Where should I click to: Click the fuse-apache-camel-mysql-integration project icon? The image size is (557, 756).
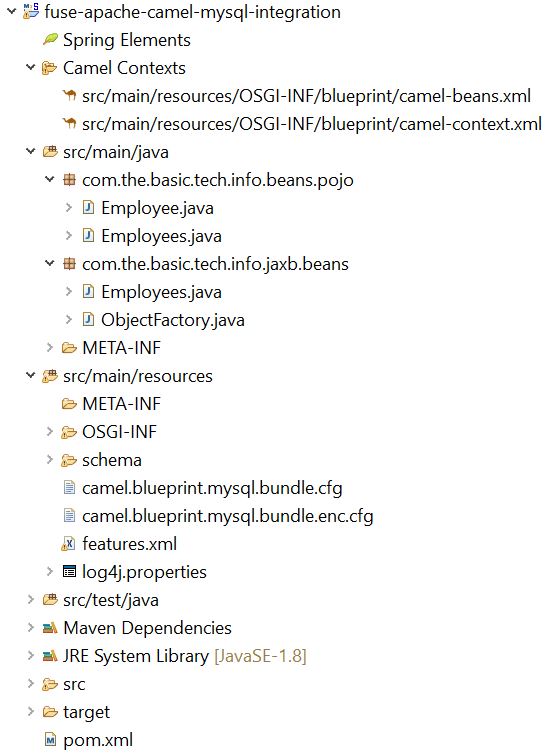coord(31,11)
